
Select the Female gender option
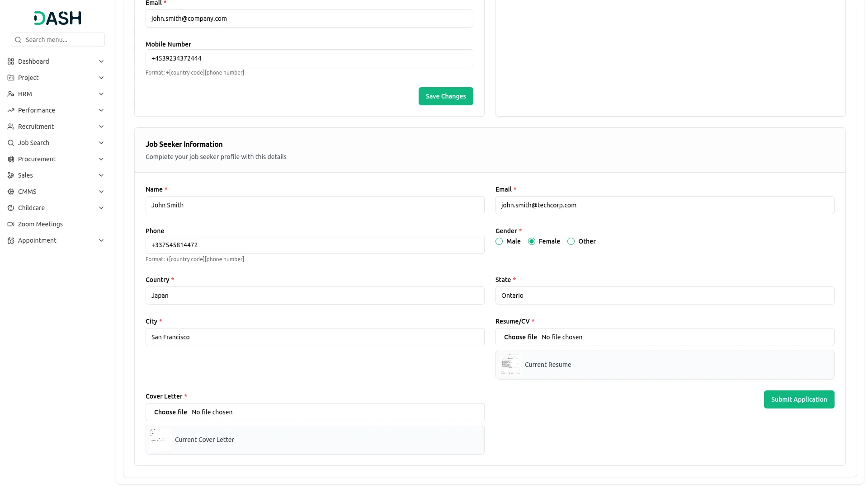click(532, 241)
